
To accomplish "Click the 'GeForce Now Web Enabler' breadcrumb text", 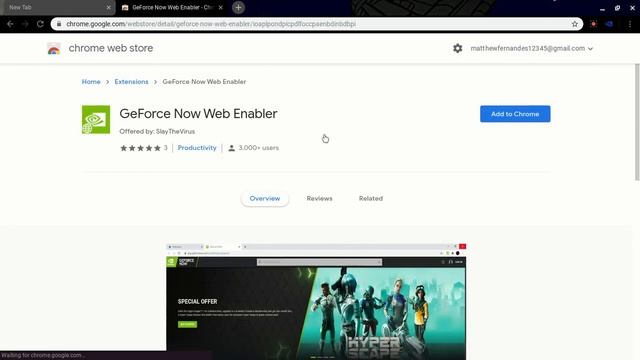I will (x=204, y=82).
